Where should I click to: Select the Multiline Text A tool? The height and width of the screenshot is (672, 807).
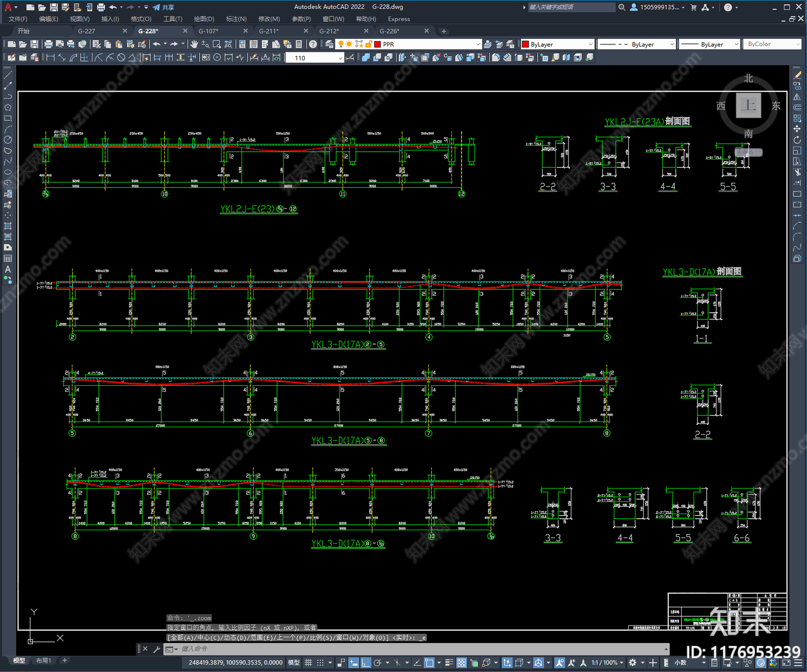tap(8, 269)
